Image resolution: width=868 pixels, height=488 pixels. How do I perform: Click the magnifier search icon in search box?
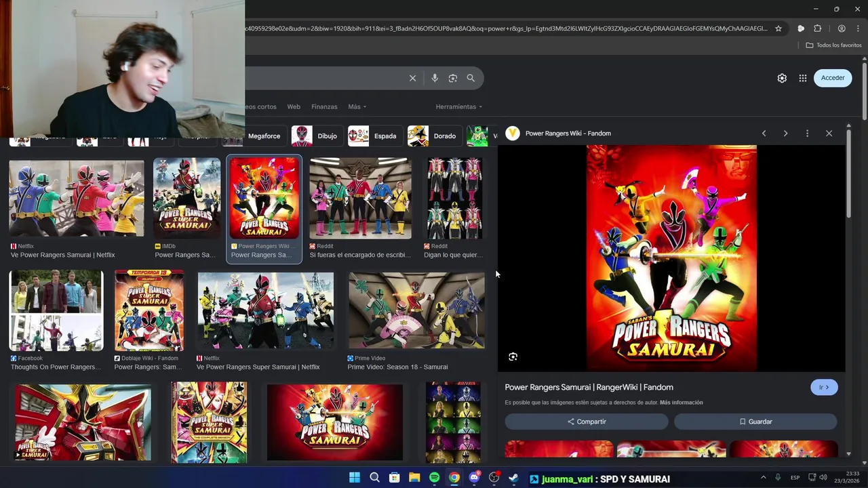tap(471, 78)
